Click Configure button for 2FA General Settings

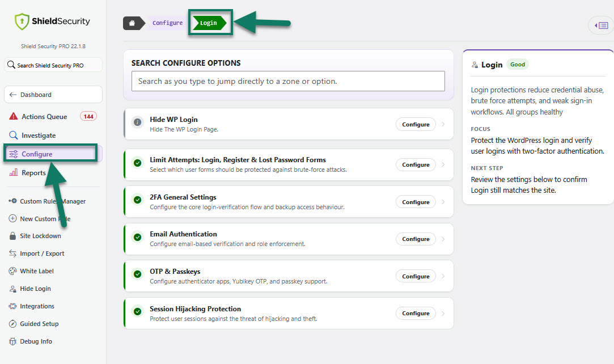point(416,202)
